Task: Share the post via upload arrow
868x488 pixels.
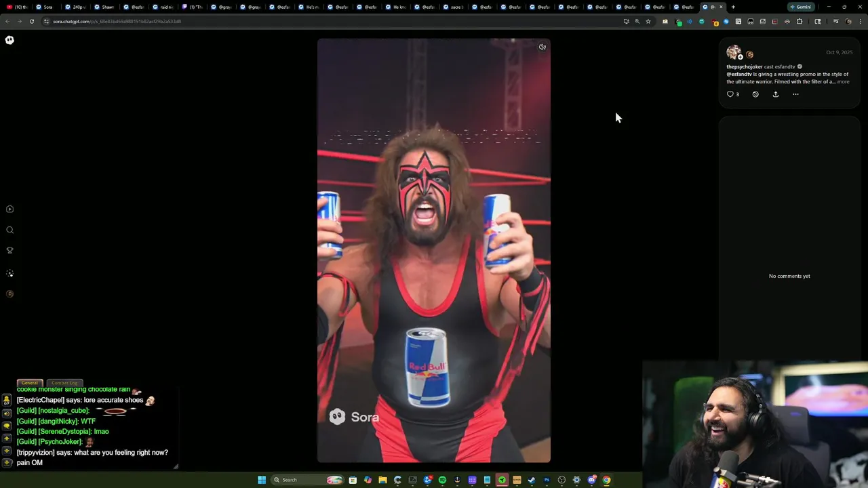Action: pyautogui.click(x=776, y=94)
